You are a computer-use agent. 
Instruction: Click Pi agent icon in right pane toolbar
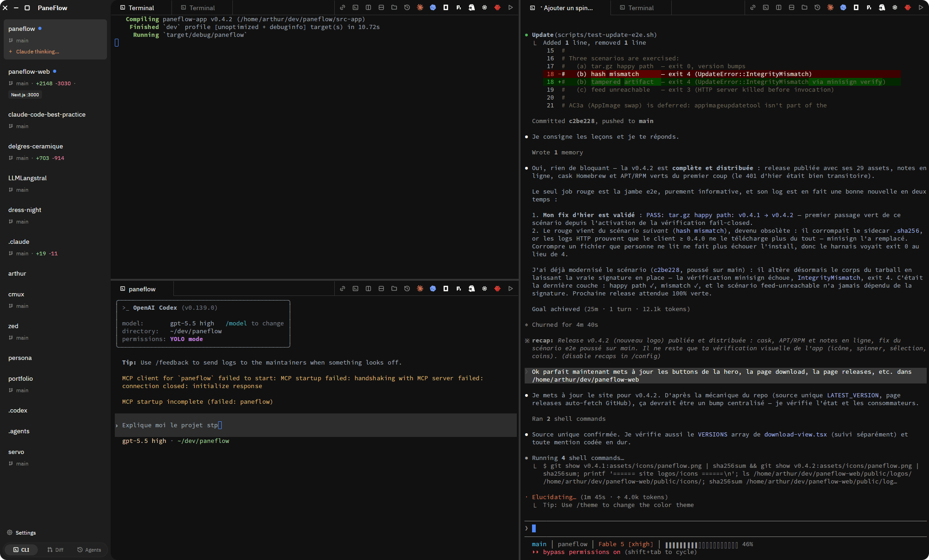click(869, 8)
